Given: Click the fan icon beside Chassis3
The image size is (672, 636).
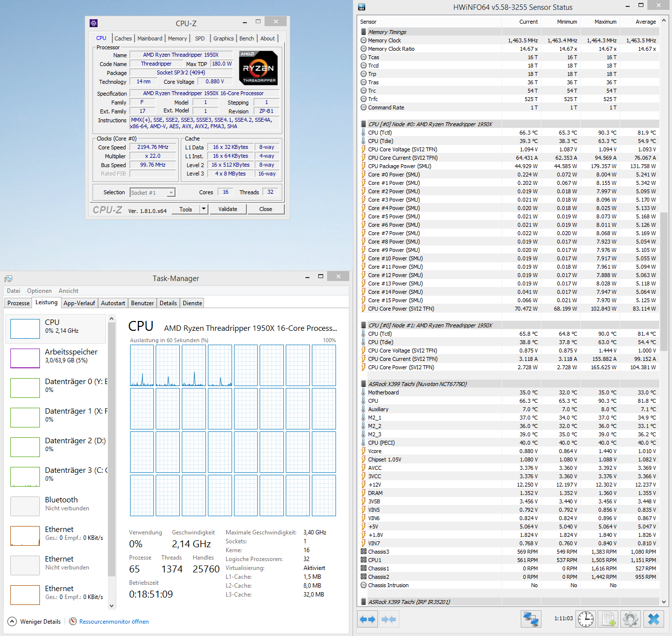Looking at the screenshot, I should pos(364,552).
